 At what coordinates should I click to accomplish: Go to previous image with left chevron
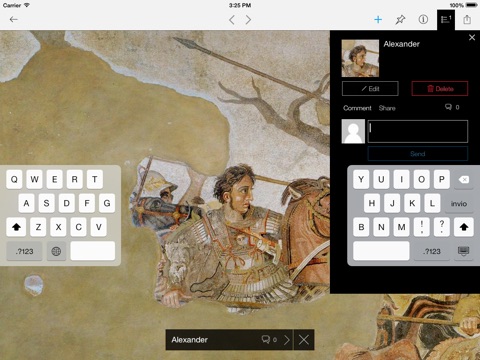coord(232,20)
